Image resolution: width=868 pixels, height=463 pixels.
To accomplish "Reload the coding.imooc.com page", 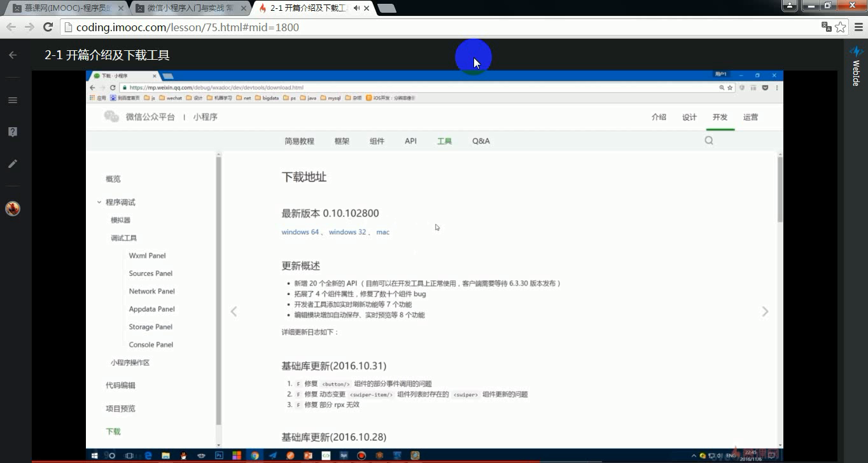I will [48, 27].
